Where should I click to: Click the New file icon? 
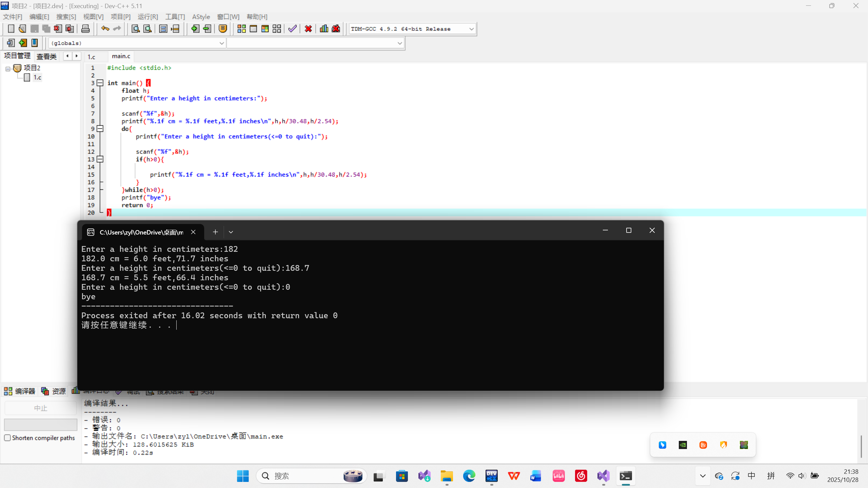[x=11, y=29]
